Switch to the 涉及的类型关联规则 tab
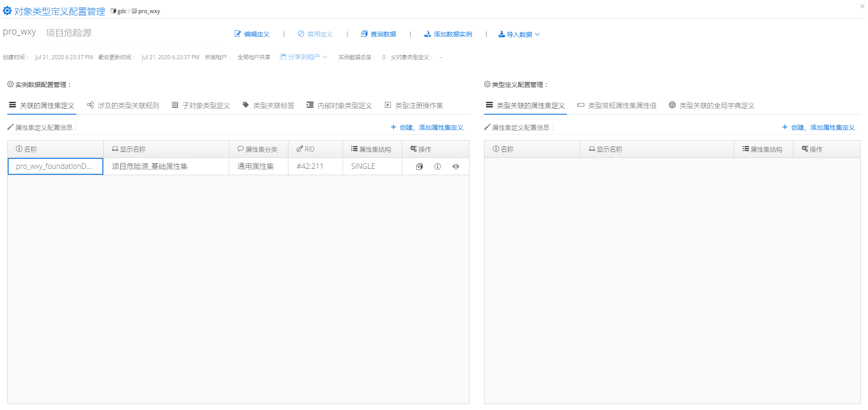Screen dimensions: 868x410 tap(123, 106)
